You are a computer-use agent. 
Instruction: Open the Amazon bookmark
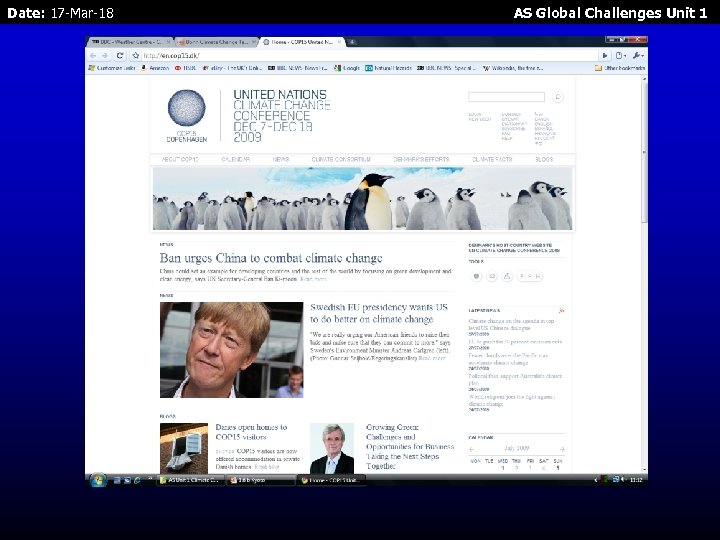click(x=155, y=68)
